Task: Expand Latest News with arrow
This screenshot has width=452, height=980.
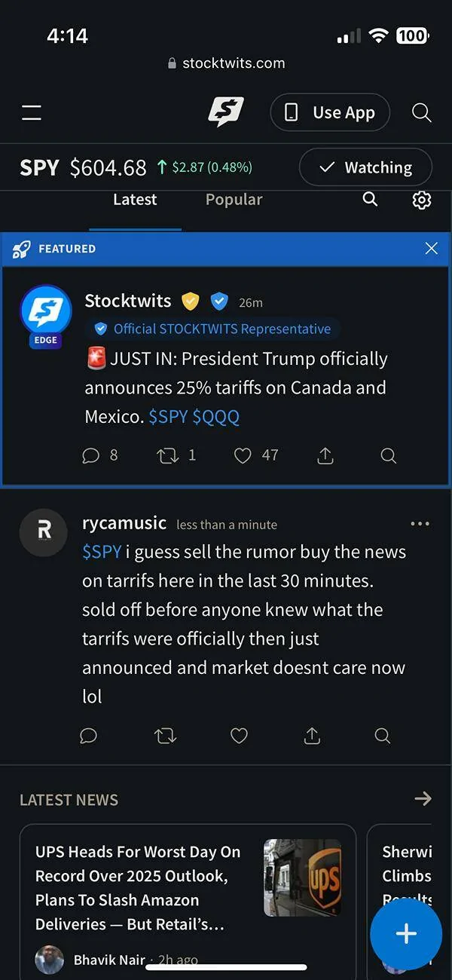Action: click(x=423, y=798)
